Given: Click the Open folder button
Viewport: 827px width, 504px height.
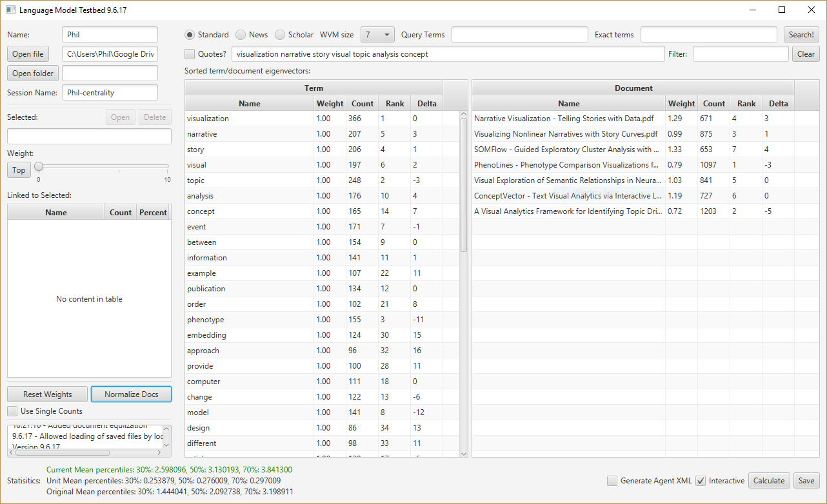Looking at the screenshot, I should [32, 73].
